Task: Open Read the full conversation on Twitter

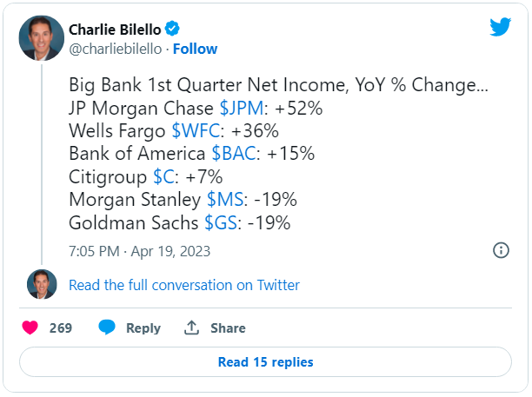Action: click(x=184, y=285)
